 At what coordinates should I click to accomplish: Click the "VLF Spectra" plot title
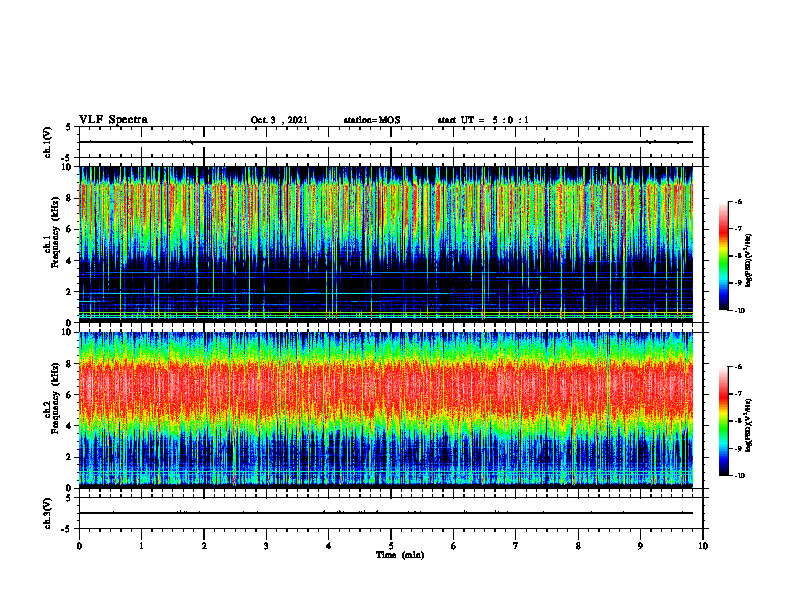tap(113, 120)
